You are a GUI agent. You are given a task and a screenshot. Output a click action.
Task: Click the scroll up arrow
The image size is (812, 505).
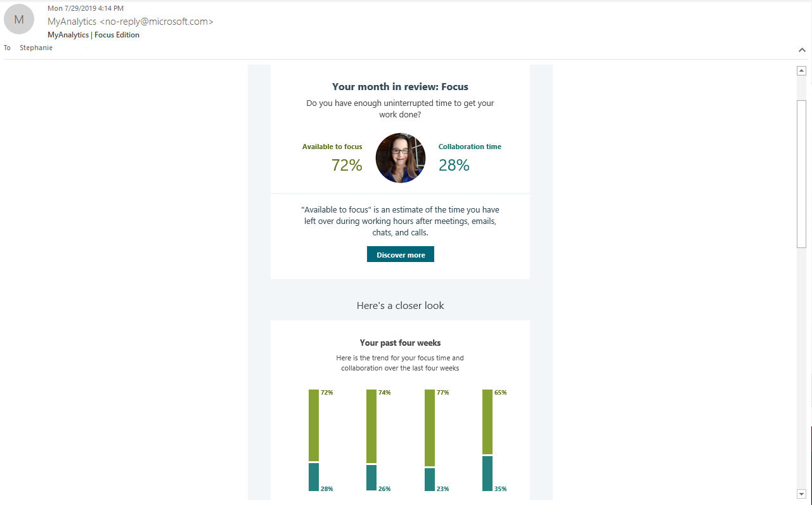801,70
